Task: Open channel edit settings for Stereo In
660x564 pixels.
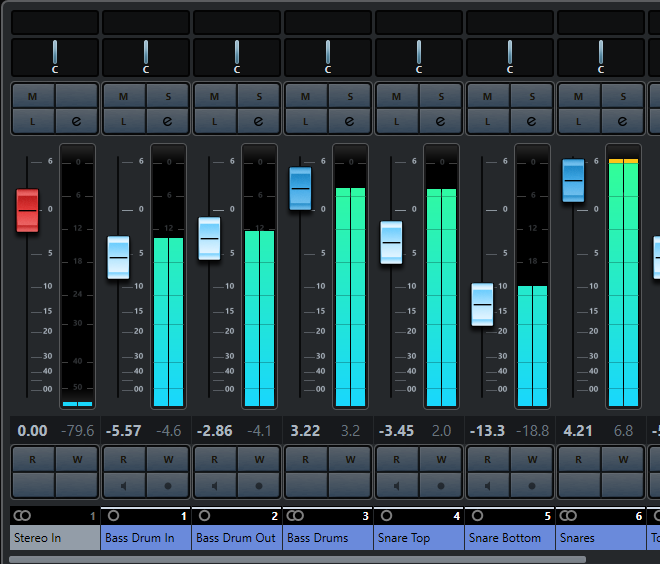Action: [x=77, y=122]
